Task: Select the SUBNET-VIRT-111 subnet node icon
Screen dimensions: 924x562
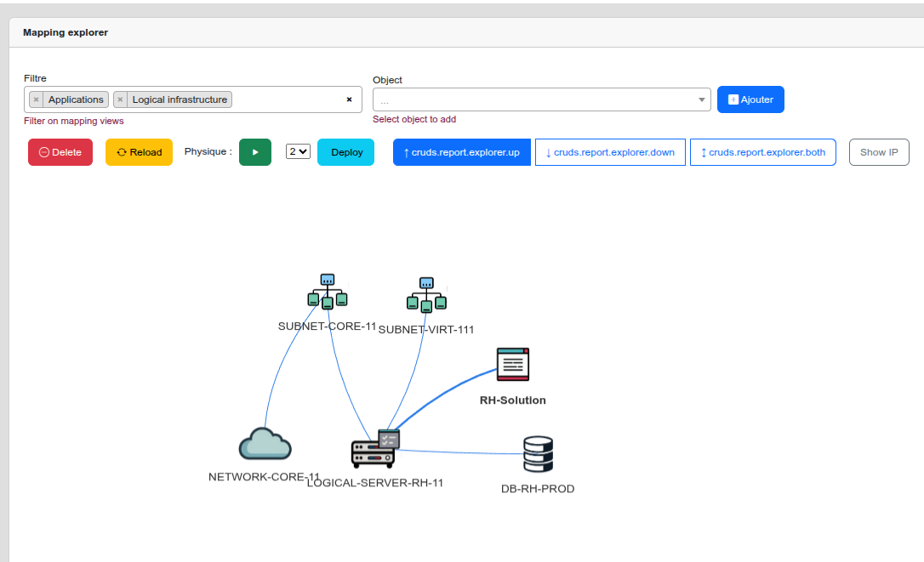Action: point(426,295)
